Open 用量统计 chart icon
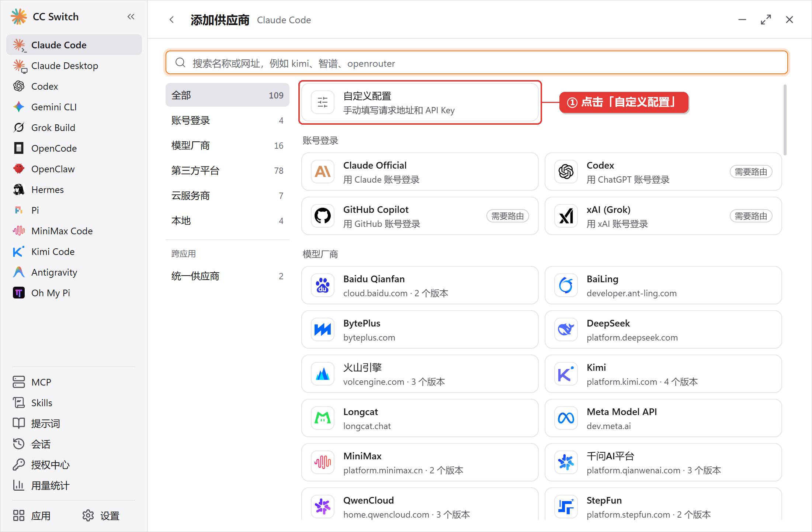812x532 pixels. pos(19,486)
